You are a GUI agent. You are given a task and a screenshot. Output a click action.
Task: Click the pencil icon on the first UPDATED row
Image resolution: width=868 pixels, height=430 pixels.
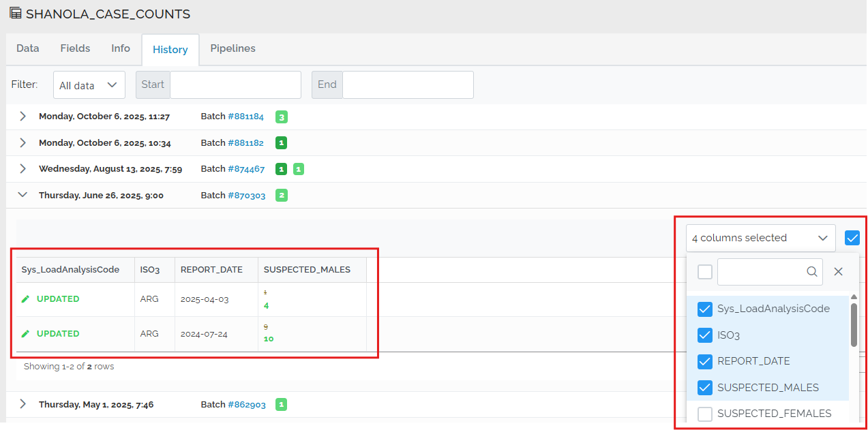[26, 298]
